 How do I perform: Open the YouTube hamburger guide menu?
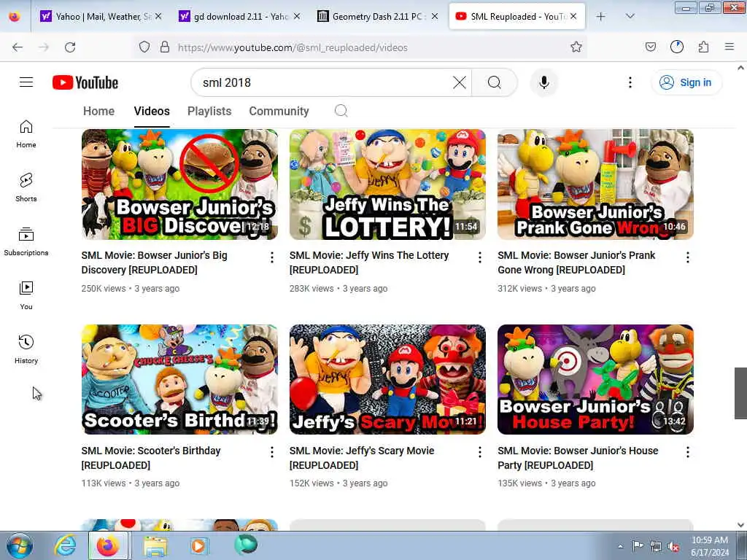pyautogui.click(x=26, y=82)
